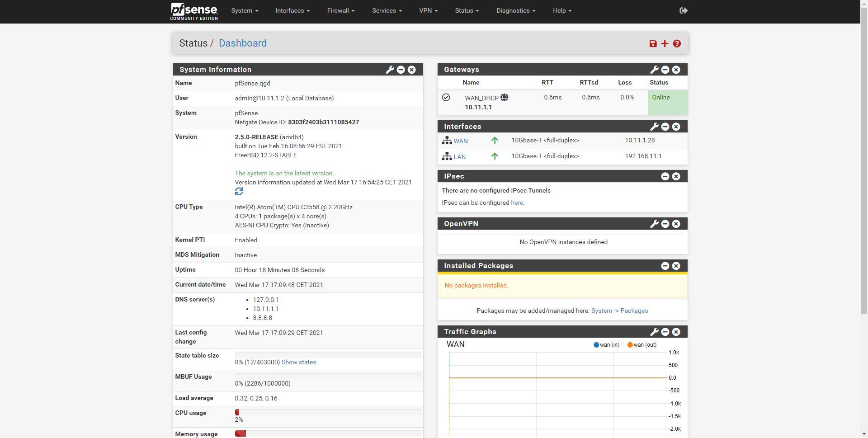The height and width of the screenshot is (438, 868).
Task: Minimize the OpenVPN widget panel
Action: [x=665, y=224]
